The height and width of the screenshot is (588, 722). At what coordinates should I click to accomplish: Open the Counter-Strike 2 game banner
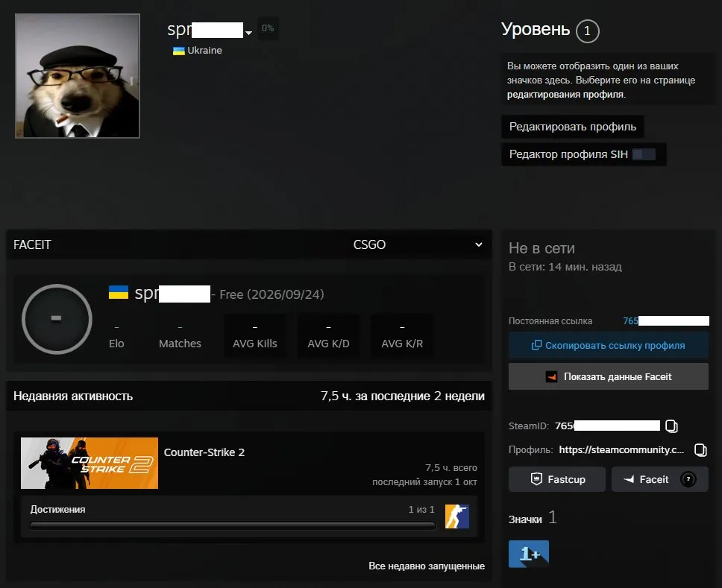pyautogui.click(x=90, y=463)
